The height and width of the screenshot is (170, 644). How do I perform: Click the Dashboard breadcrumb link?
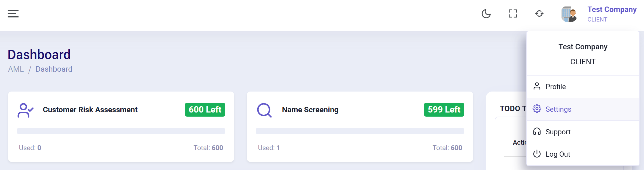[x=54, y=69]
